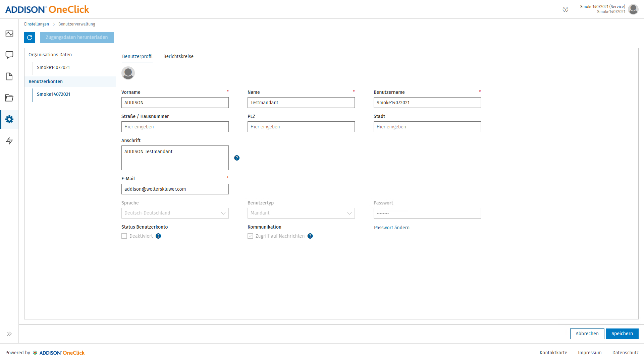
Task: Select Organisations Daten section
Action: point(50,55)
